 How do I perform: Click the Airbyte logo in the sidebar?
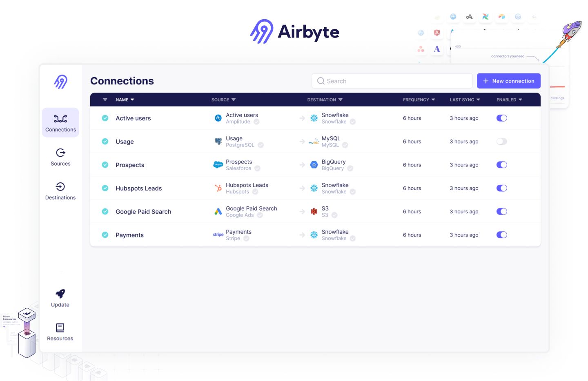point(61,82)
